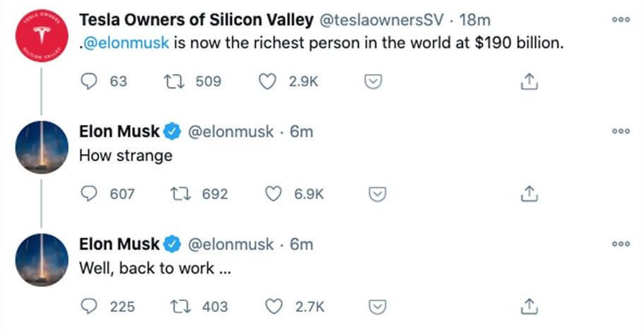Screen dimensions: 644x332
Task: Open pocket save icon on Tesla Owners tweet
Action: coord(373,82)
